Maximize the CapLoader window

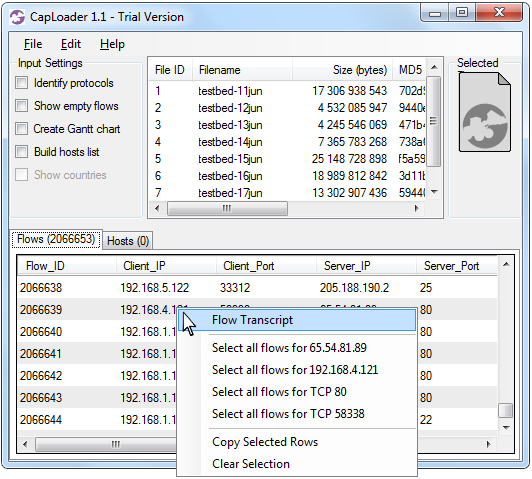[461, 13]
